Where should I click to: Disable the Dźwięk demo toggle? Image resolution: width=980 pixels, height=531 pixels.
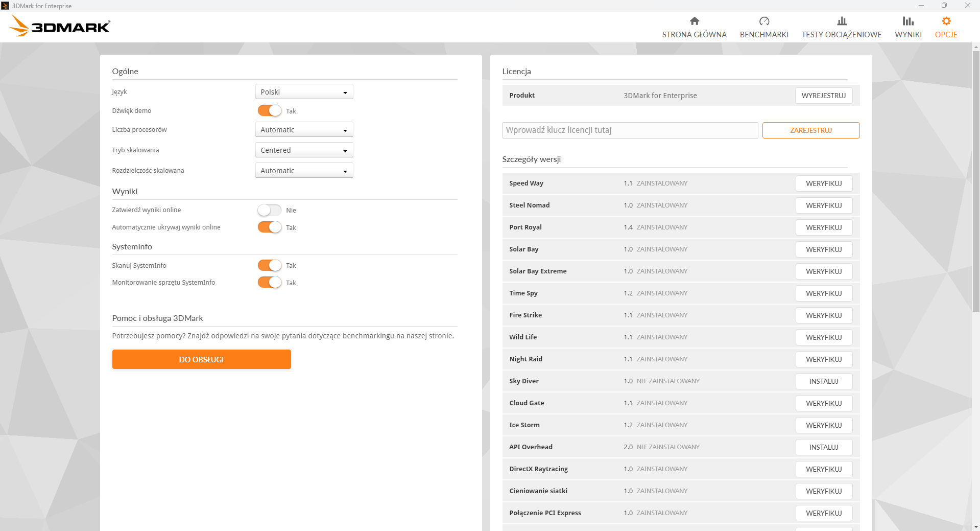[x=270, y=110]
